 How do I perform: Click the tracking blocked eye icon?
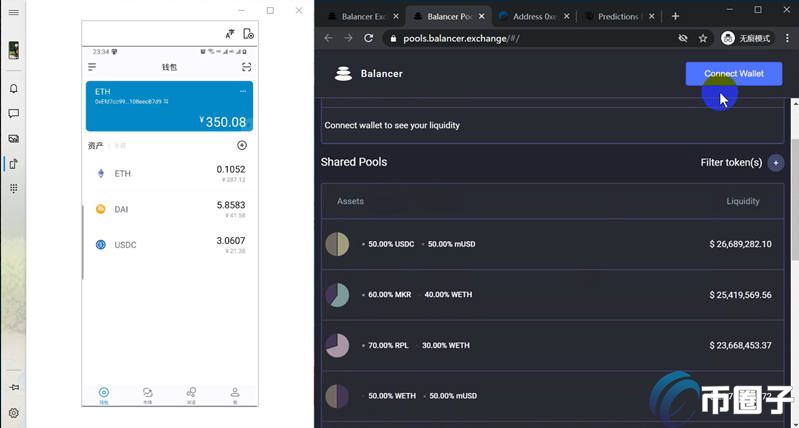coord(683,38)
